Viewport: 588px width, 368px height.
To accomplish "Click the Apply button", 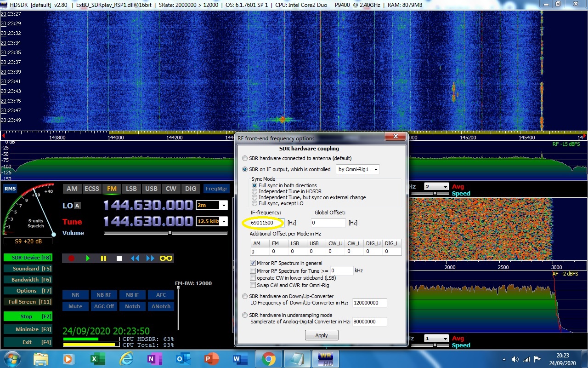I will (322, 335).
